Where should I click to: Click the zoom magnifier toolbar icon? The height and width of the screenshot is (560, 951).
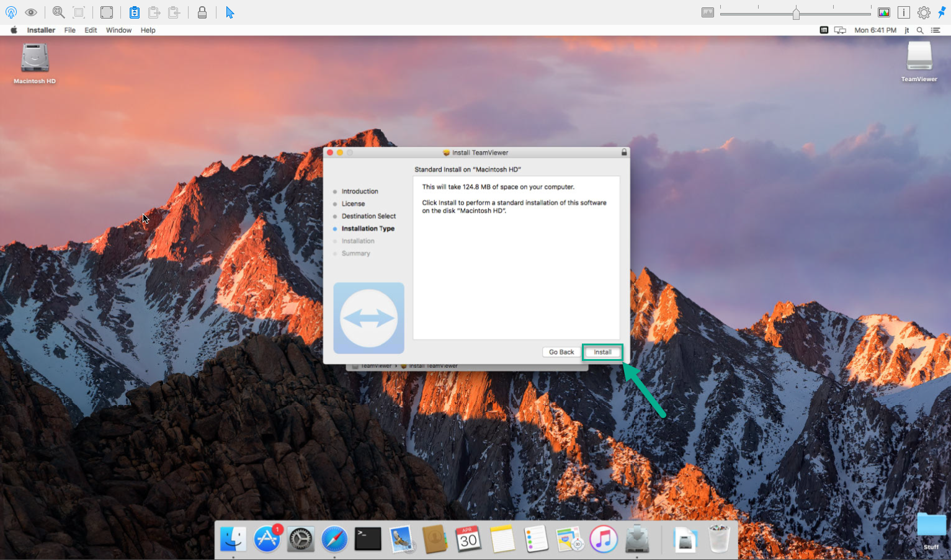point(58,12)
